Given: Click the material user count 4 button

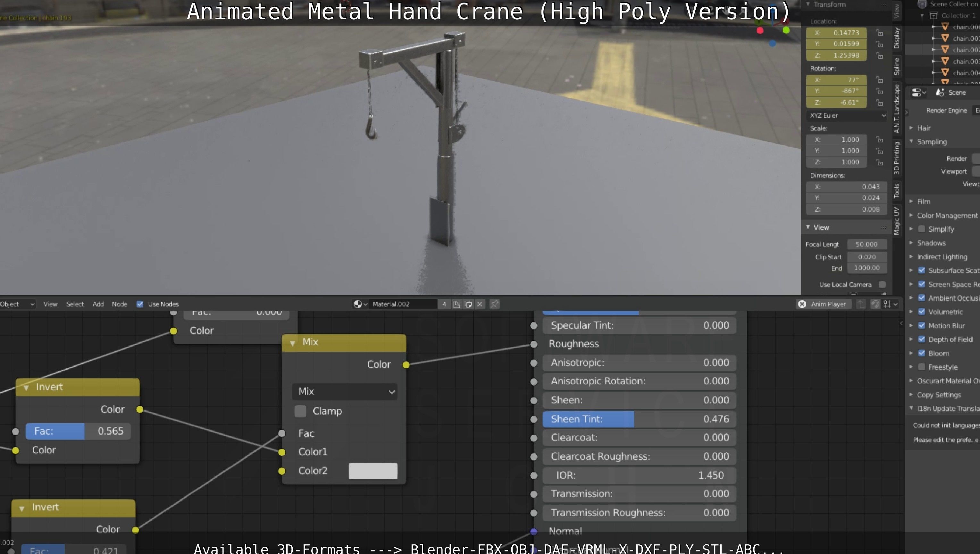Looking at the screenshot, I should click(444, 304).
